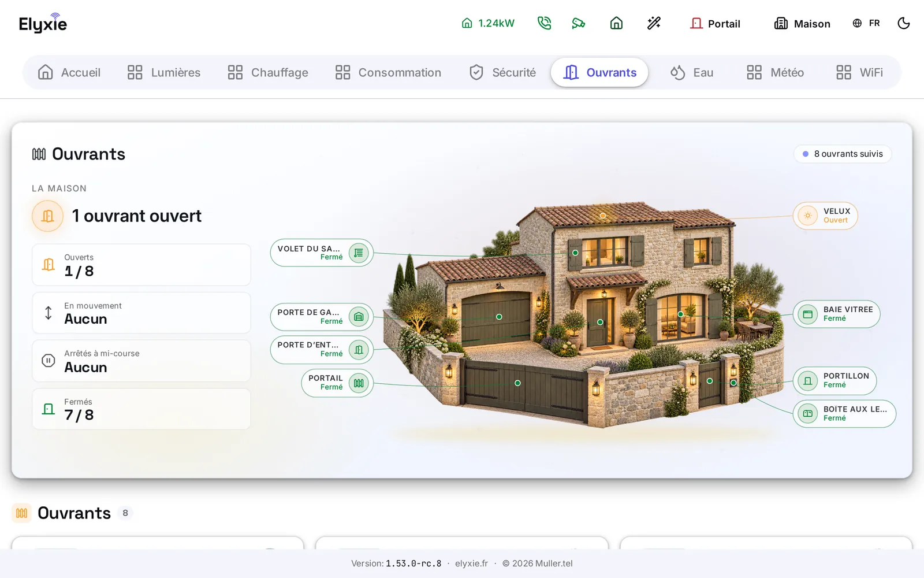Click the Velux marker dot on the roof
This screenshot has width=924, height=578.
pyautogui.click(x=602, y=216)
